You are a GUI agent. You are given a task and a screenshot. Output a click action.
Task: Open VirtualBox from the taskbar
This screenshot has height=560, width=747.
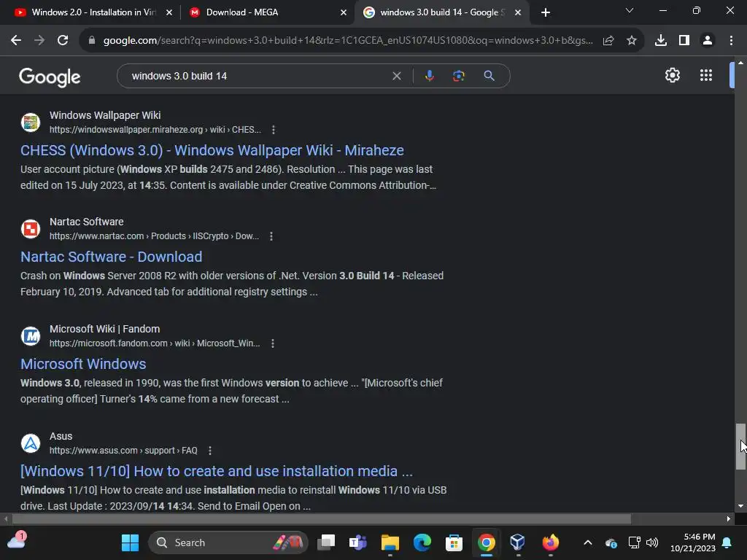click(517, 542)
